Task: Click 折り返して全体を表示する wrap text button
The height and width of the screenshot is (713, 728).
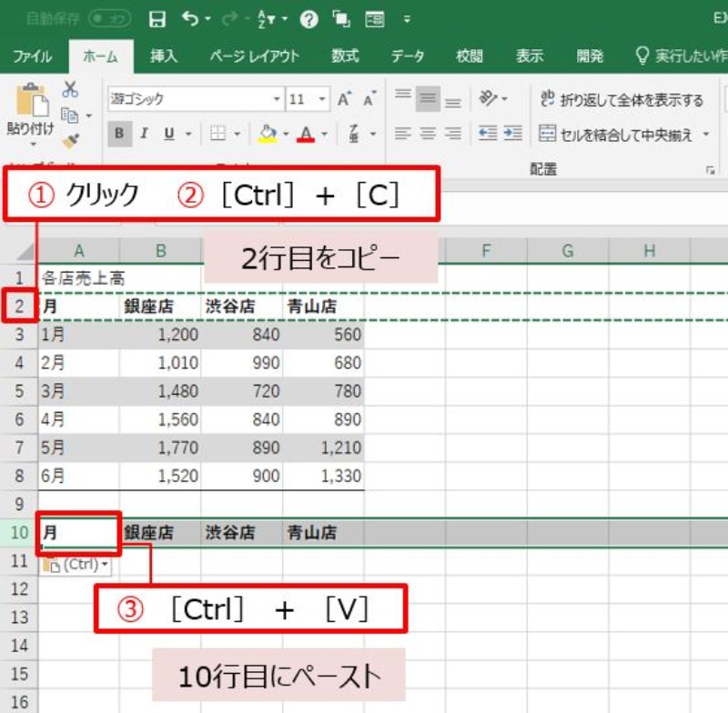Action: click(x=622, y=100)
